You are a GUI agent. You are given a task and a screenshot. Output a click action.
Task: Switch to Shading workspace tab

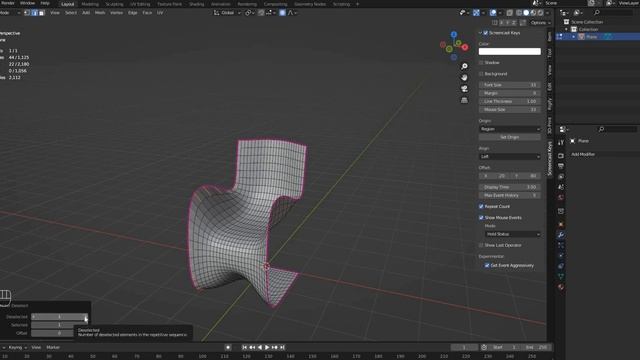point(196,4)
